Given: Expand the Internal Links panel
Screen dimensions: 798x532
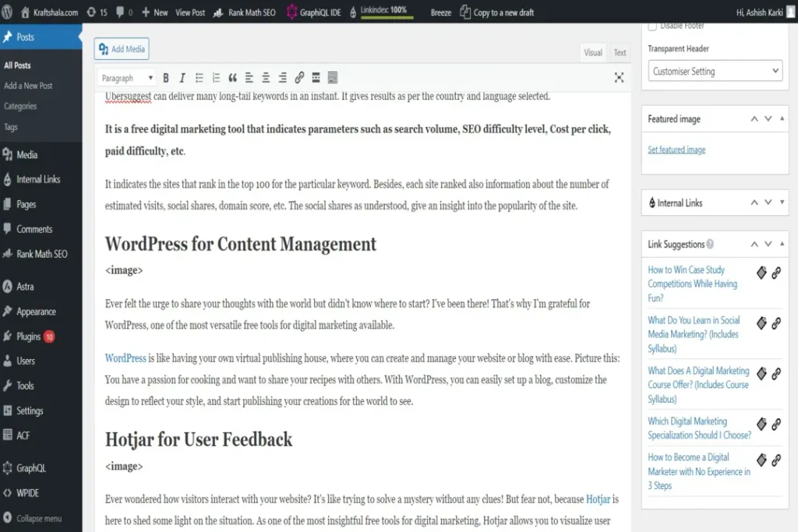Looking at the screenshot, I should pyautogui.click(x=782, y=203).
